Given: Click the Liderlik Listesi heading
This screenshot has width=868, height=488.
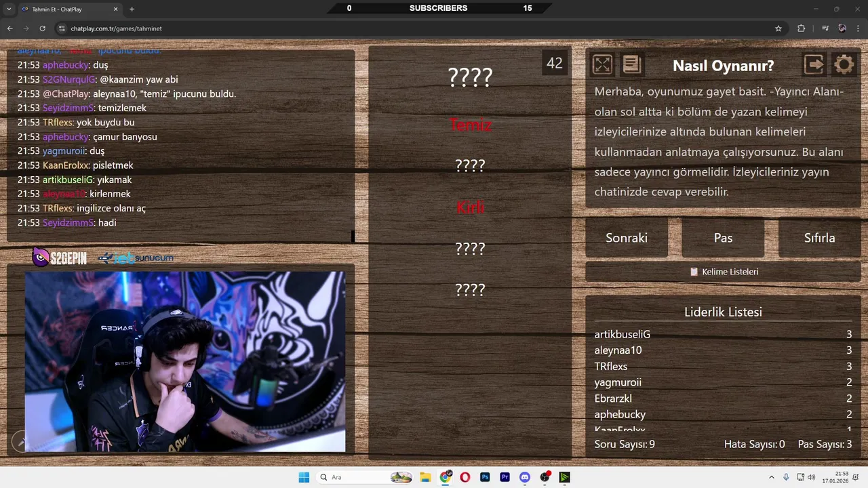Looking at the screenshot, I should click(x=723, y=312).
